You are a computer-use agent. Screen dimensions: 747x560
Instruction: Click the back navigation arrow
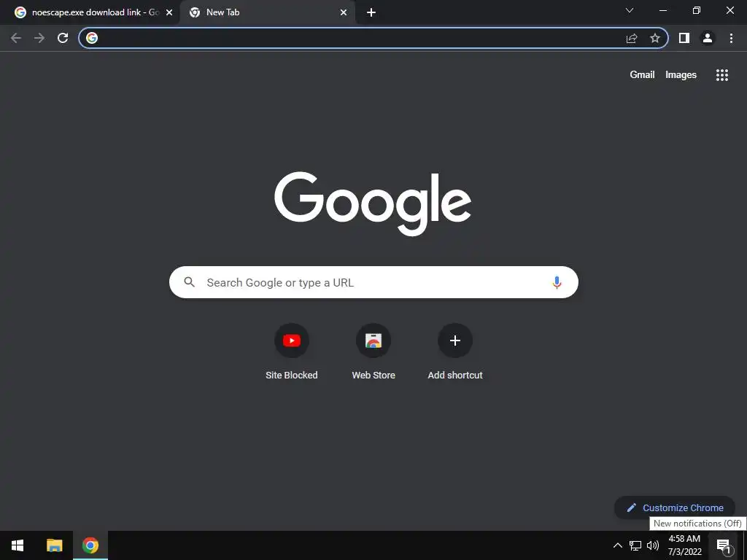tap(16, 38)
